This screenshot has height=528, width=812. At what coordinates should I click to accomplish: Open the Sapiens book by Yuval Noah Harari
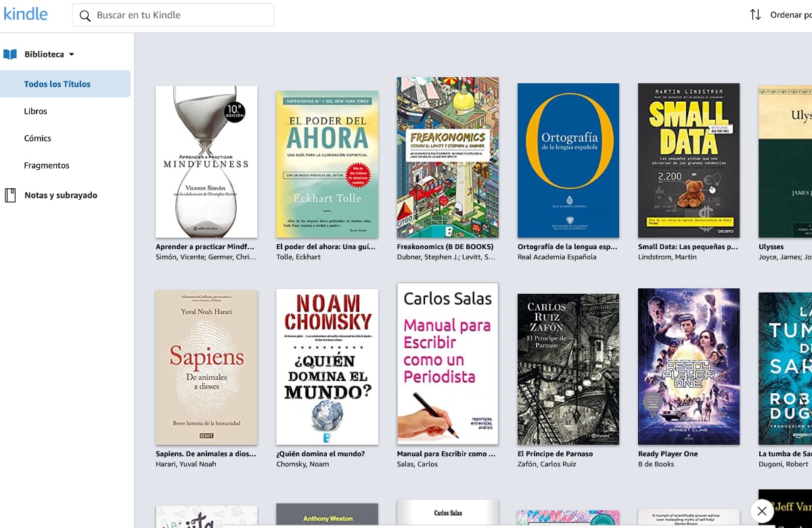206,366
